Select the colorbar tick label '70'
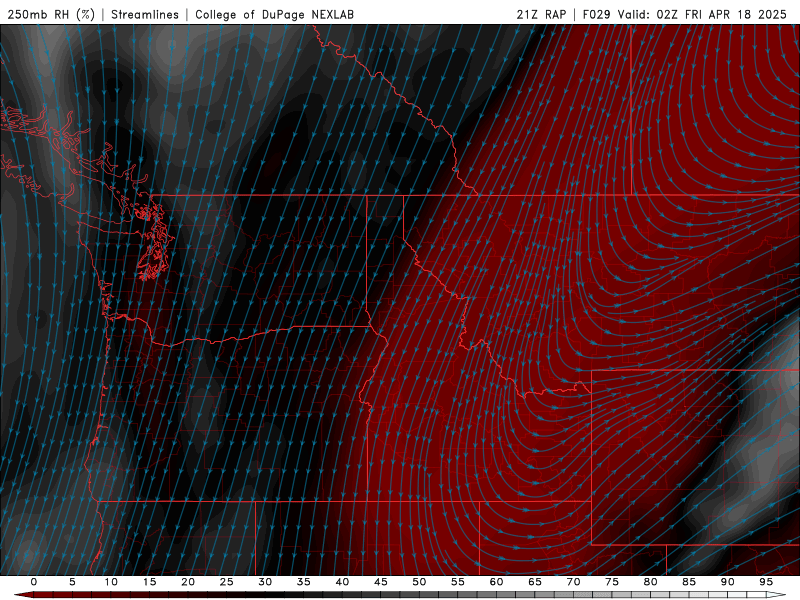Viewport: 800px width, 600px height. coord(573,582)
